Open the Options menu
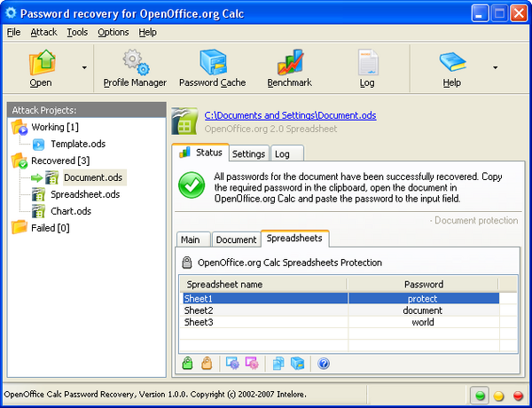The height and width of the screenshot is (408, 532). click(x=113, y=32)
